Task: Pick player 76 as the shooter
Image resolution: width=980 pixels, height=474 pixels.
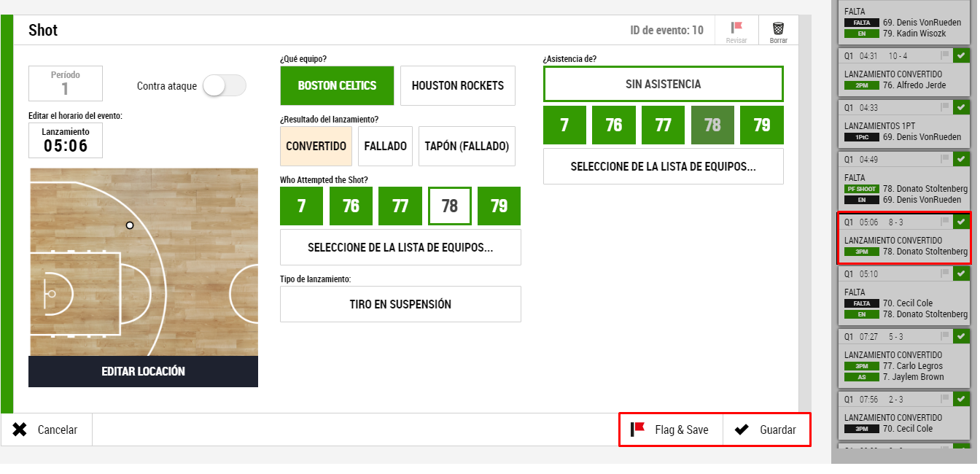Action: [x=351, y=206]
